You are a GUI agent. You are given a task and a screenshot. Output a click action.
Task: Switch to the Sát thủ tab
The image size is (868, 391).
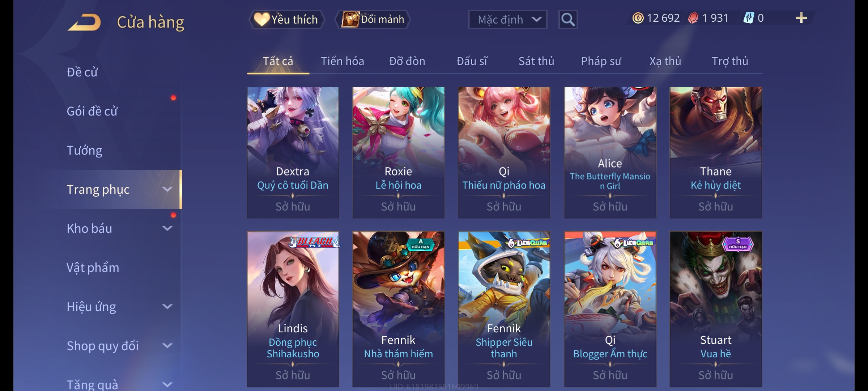pos(536,61)
